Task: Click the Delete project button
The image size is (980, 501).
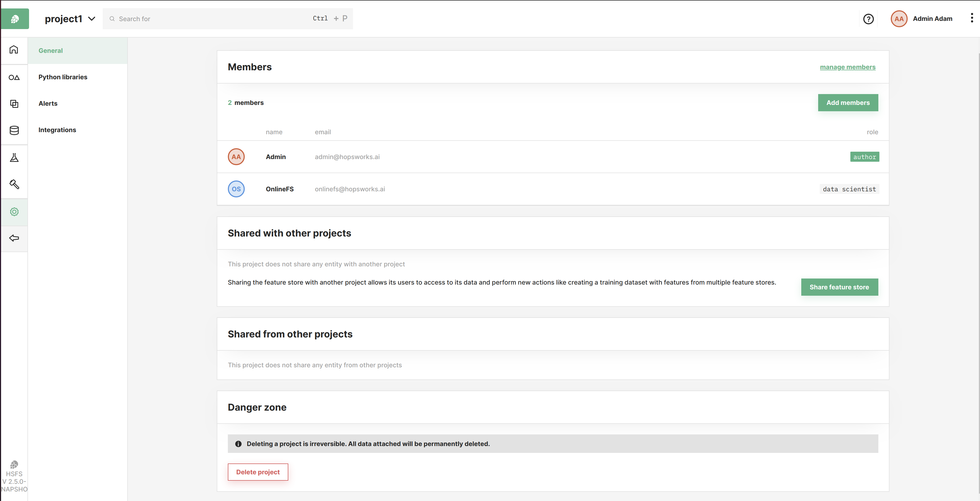Action: coord(258,472)
